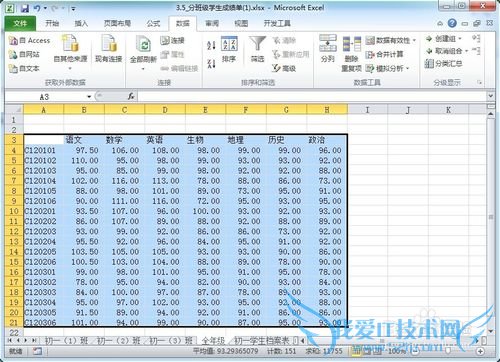The width and height of the screenshot is (500, 362).
Task: Click the From Access data icon
Action: pos(29,40)
